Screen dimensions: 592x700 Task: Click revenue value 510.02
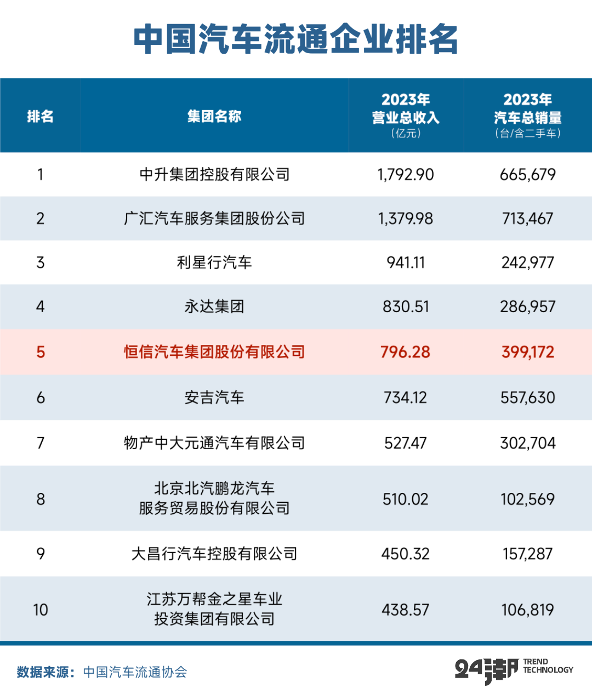pos(406,499)
